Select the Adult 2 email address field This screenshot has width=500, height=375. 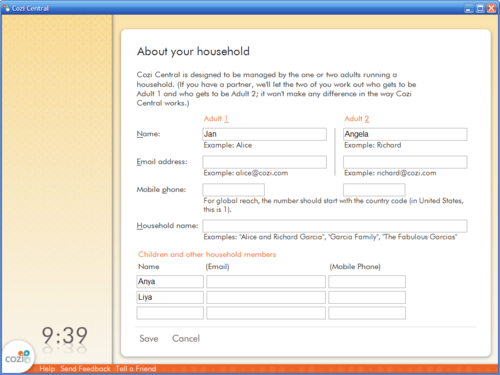click(x=405, y=162)
